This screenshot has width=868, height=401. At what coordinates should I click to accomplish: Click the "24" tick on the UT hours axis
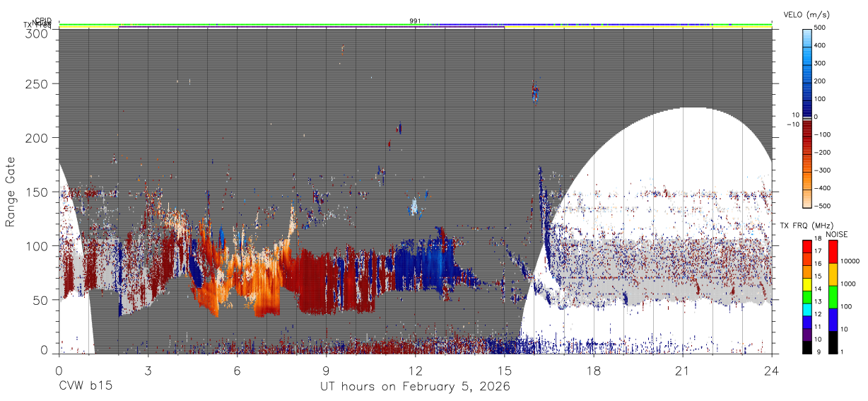[772, 370]
